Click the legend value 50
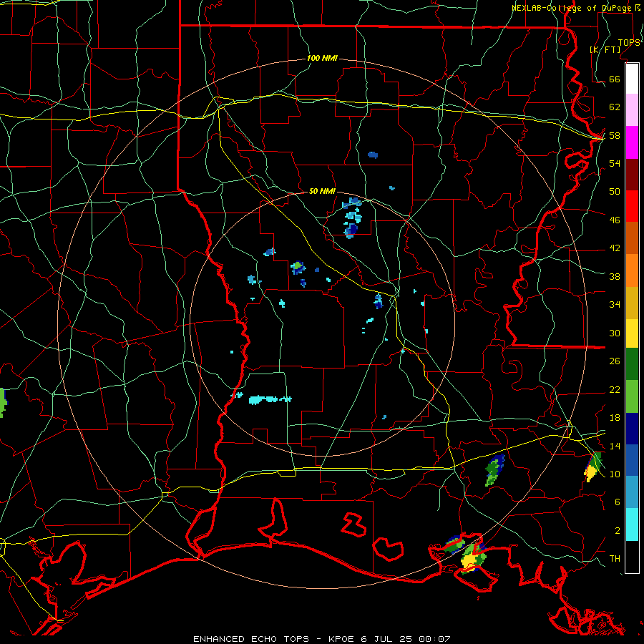 point(615,191)
